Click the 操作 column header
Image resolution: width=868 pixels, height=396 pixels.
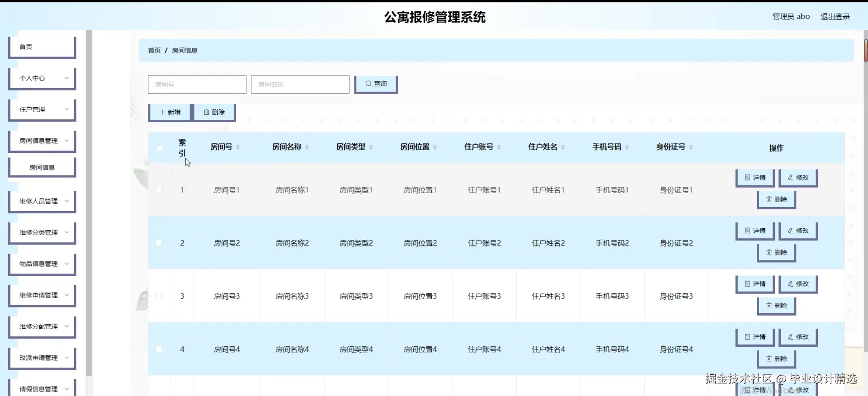point(776,148)
